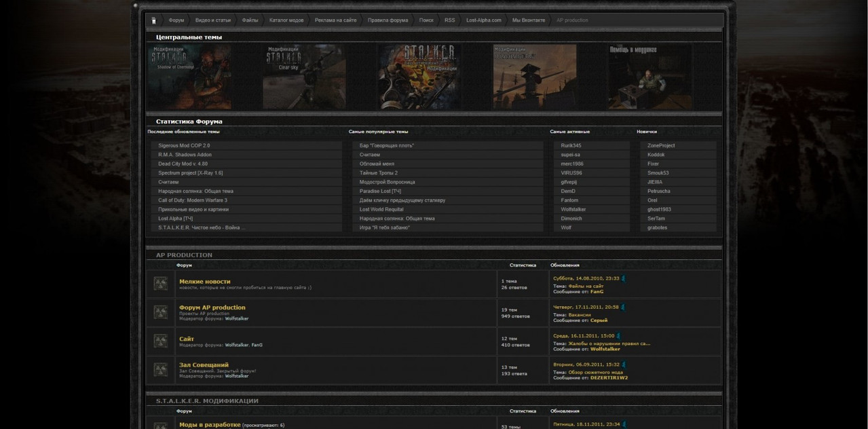Open Правила форума page
Screen dimensions: 868x429
(388, 20)
